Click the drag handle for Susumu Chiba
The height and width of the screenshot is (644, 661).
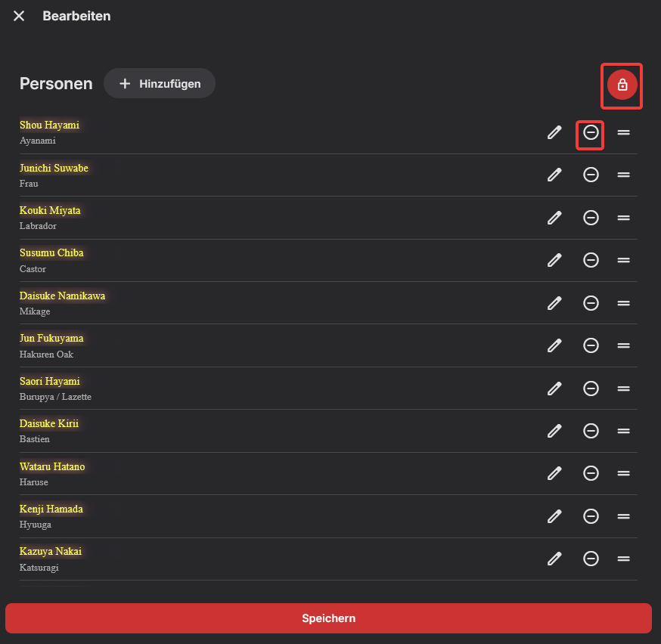coord(624,260)
